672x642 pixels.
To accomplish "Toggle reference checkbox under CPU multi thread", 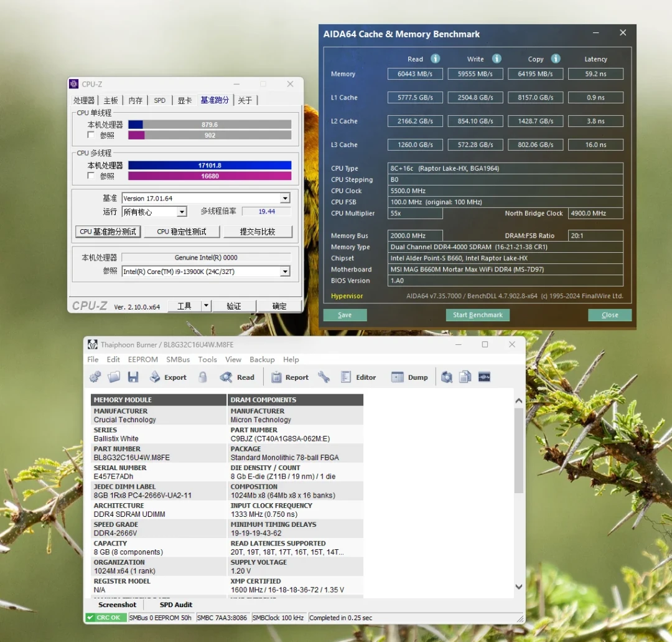I will coord(90,176).
